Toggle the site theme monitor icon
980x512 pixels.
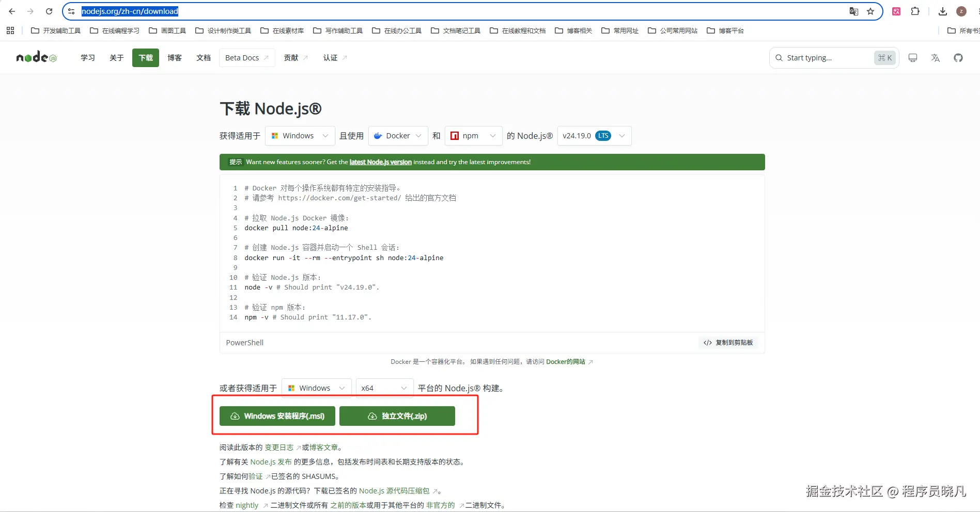click(913, 58)
